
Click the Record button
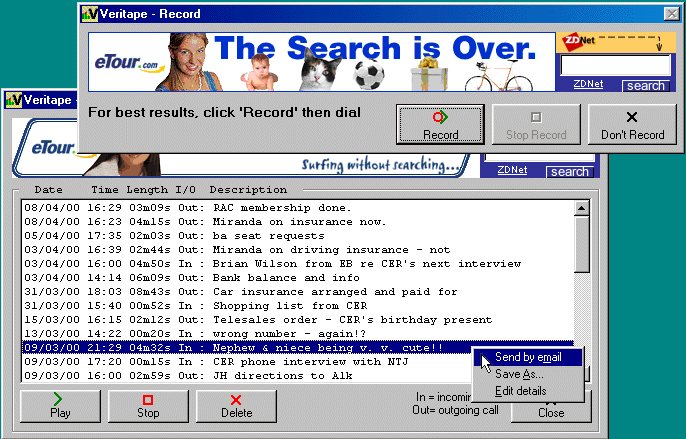click(440, 124)
